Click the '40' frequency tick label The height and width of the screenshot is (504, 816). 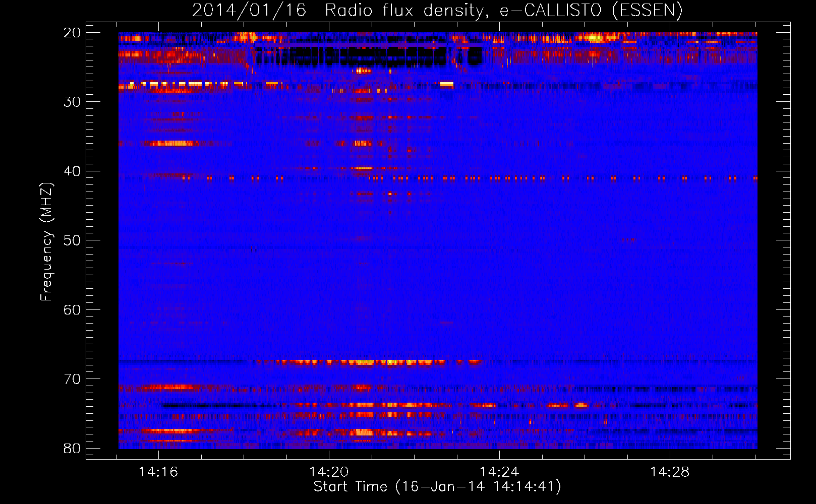click(72, 171)
